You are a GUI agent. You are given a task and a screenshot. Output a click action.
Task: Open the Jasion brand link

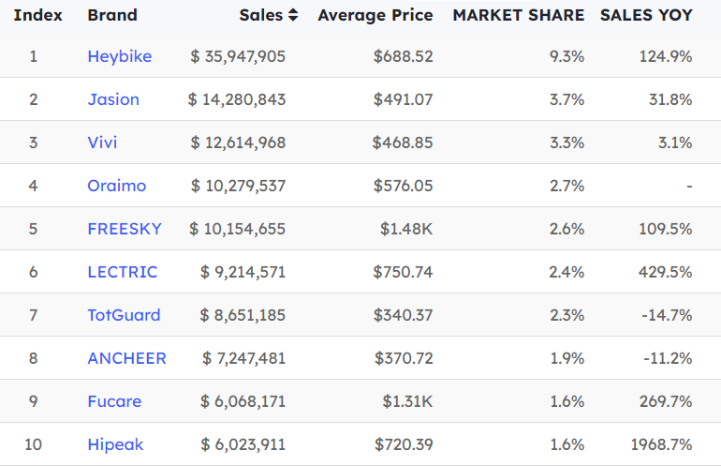coord(113,100)
